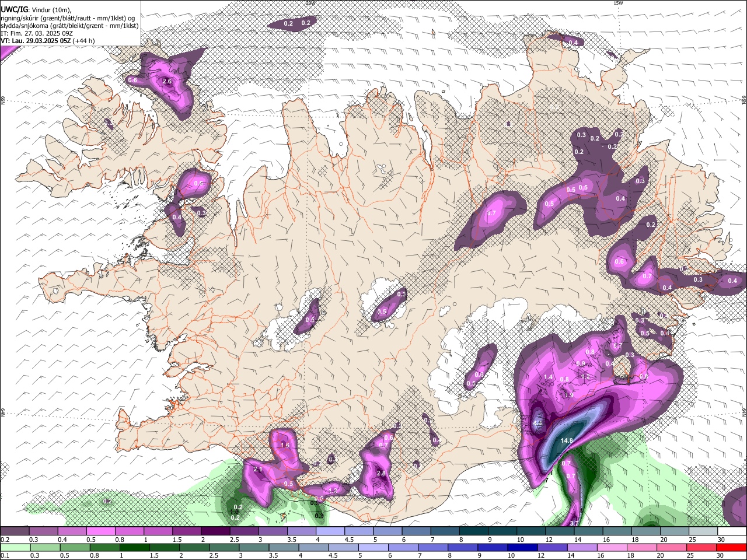Viewport: 747px width, 560px height.
Task: Click the white 30 swatch in the top legend row
Action: pyautogui.click(x=732, y=531)
